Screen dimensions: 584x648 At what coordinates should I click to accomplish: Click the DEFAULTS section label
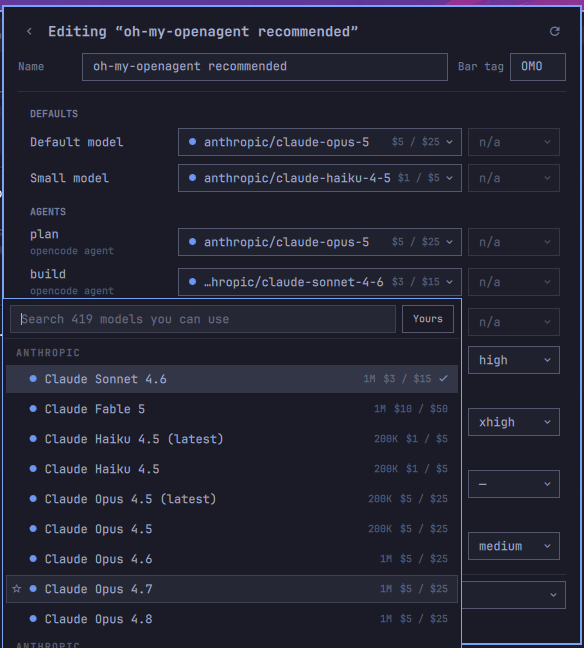[x=54, y=114]
